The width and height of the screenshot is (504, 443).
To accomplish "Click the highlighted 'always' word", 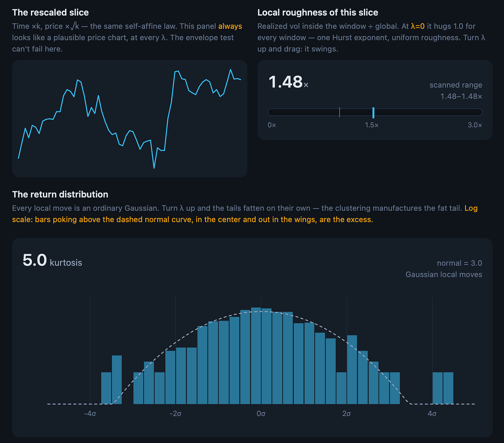I will pyautogui.click(x=230, y=26).
